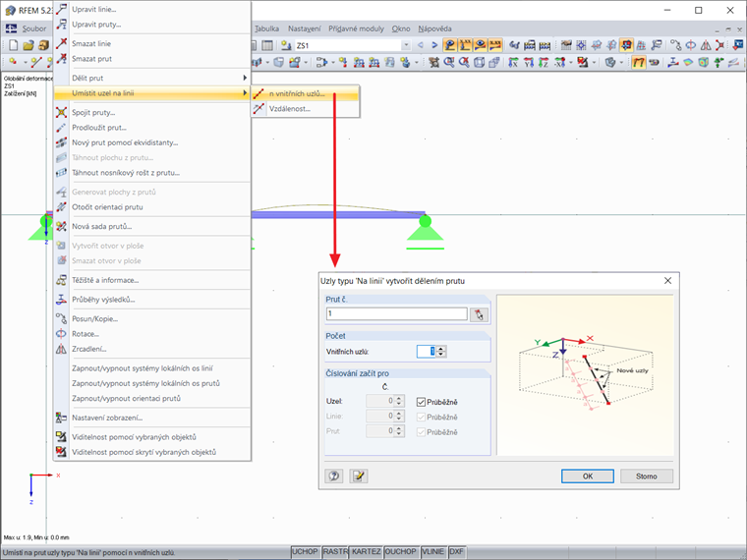Open the Přídavné moduly menu
The width and height of the screenshot is (747, 560).
356,28
